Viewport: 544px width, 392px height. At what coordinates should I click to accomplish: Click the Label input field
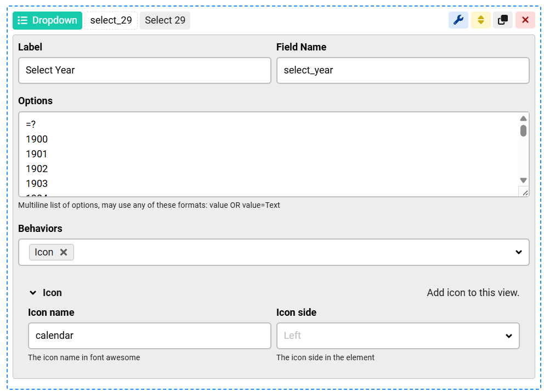pyautogui.click(x=145, y=70)
